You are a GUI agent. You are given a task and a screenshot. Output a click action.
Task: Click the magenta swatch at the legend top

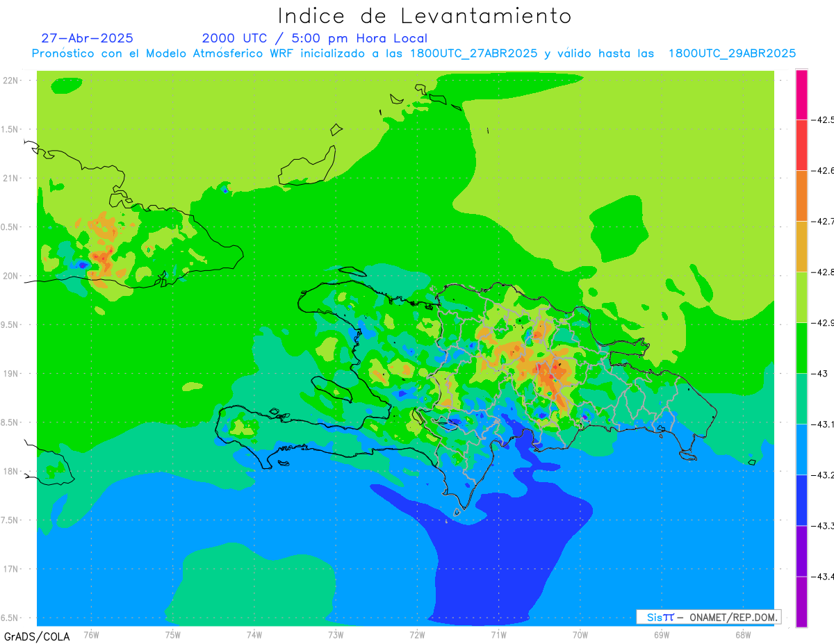pos(801,94)
